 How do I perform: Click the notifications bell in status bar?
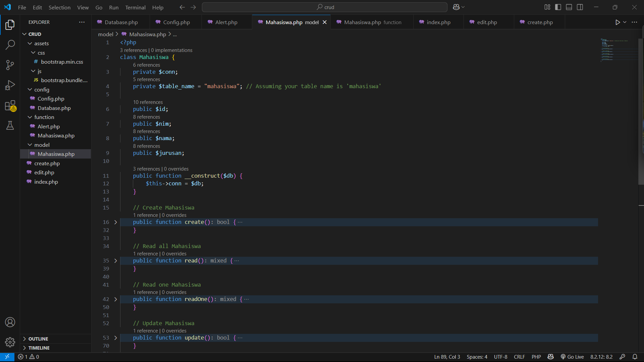coord(635,357)
